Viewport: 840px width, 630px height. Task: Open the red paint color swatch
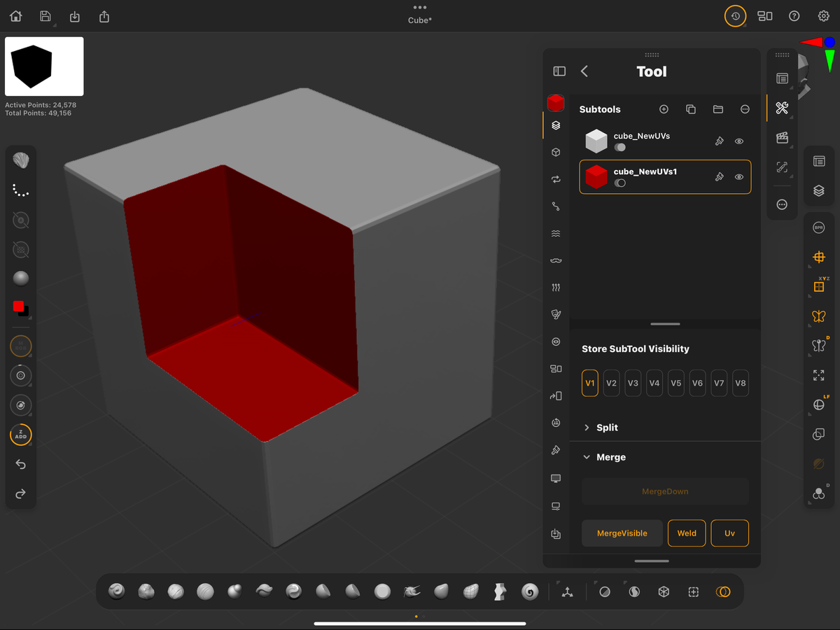[20, 306]
